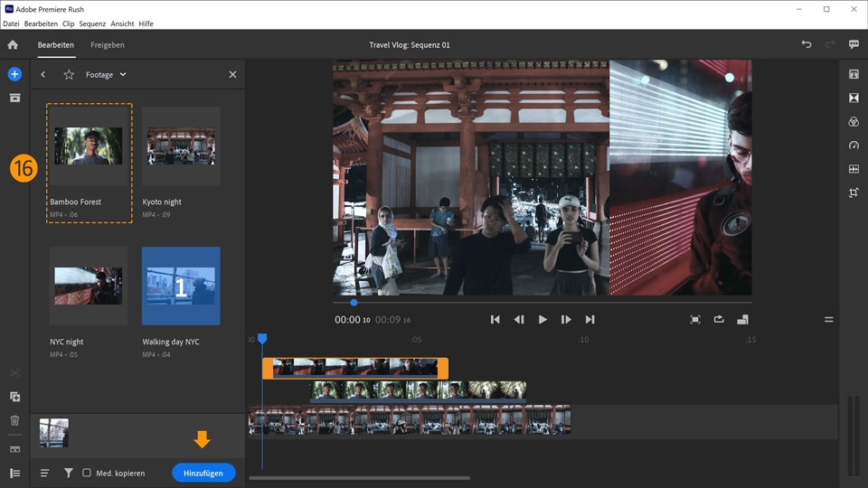The height and width of the screenshot is (488, 868).
Task: Open the Titles panel icon
Action: tap(854, 74)
